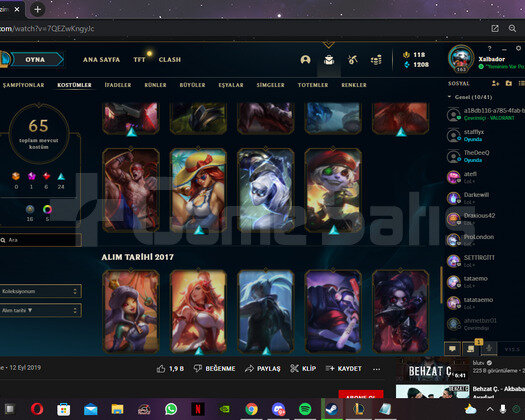The image size is (525, 420).
Task: Select the Pool Party Lee Sin skin card
Action: [x=131, y=190]
